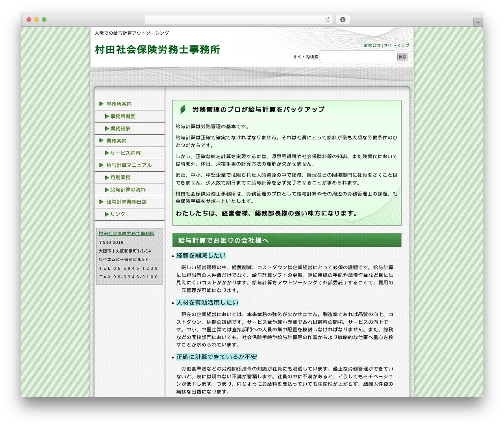Go to 月別業務 sidebar entry
504x427 pixels.
point(120,178)
